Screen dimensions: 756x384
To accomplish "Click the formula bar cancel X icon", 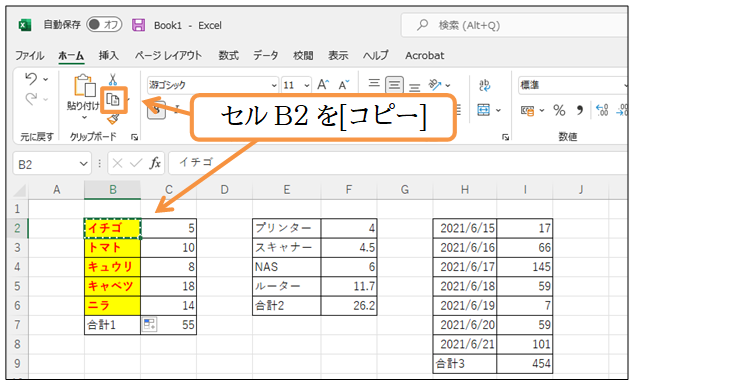I will click(x=117, y=164).
